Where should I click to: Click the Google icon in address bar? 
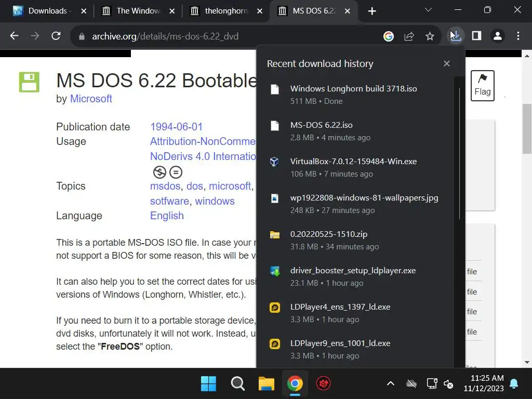(389, 36)
